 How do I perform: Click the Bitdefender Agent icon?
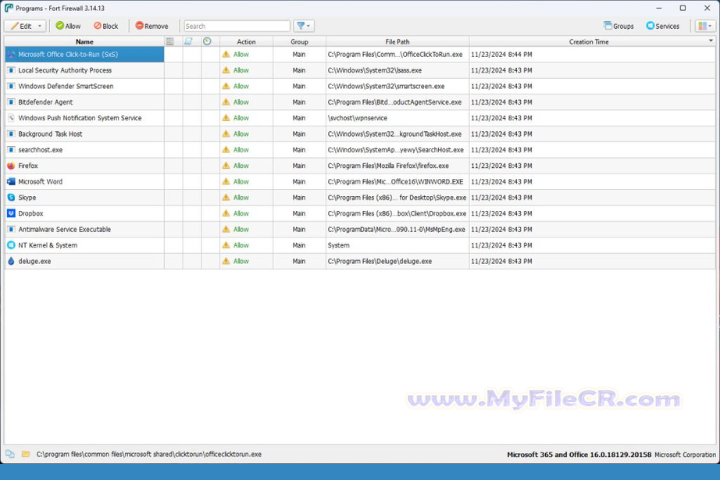pos(11,102)
